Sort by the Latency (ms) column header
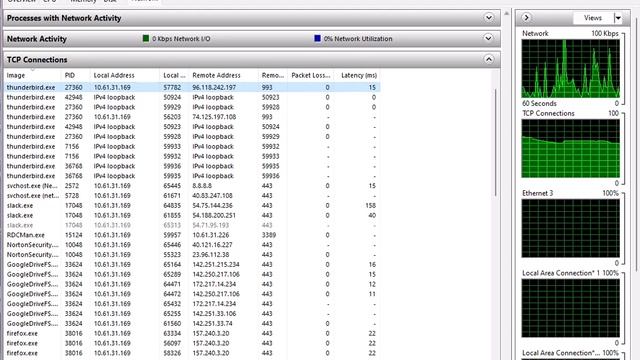This screenshot has width=640, height=360. pos(359,76)
